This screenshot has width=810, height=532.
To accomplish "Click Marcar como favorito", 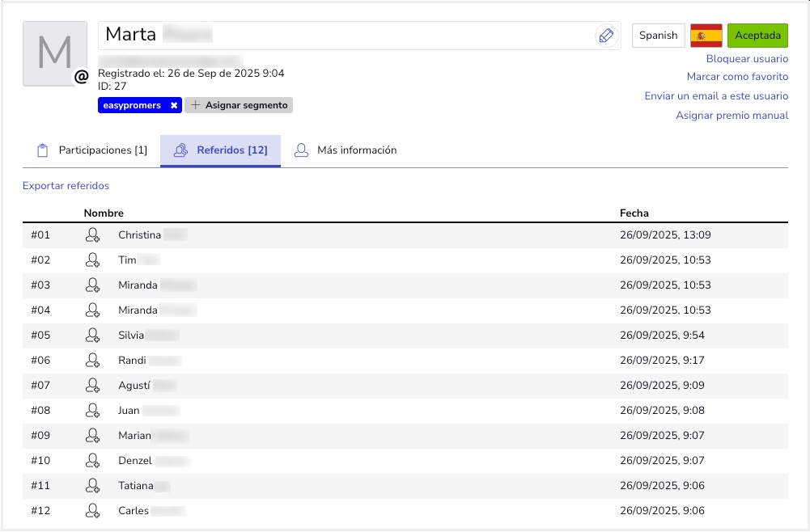I will point(737,77).
